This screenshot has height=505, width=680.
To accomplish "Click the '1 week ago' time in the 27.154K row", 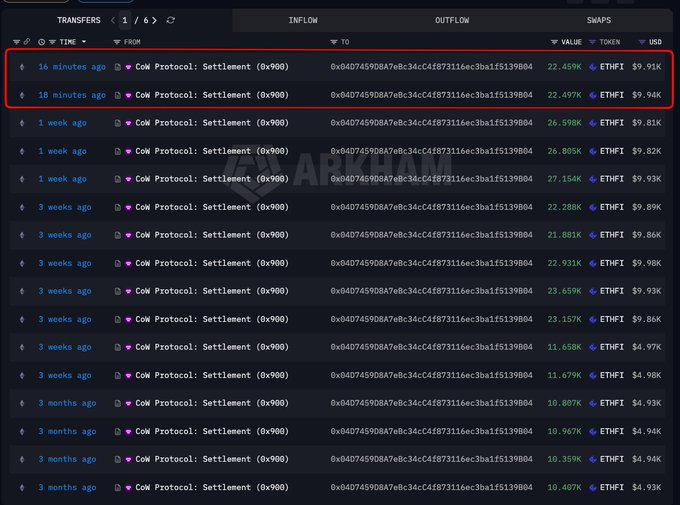I will 62,179.
